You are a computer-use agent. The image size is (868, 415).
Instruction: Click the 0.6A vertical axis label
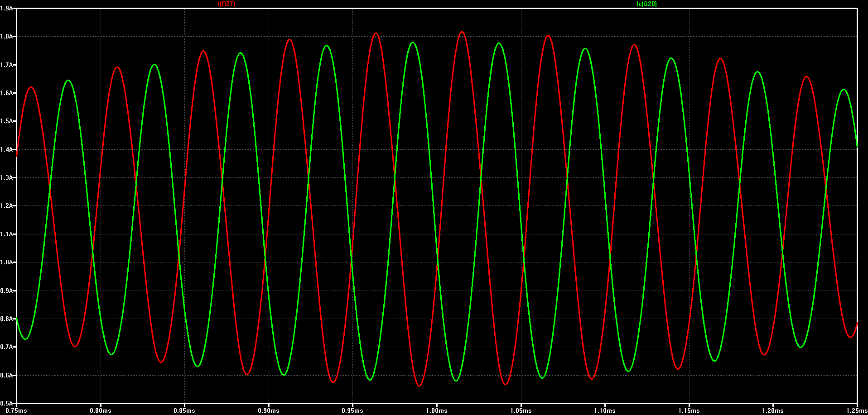pyautogui.click(x=6, y=375)
